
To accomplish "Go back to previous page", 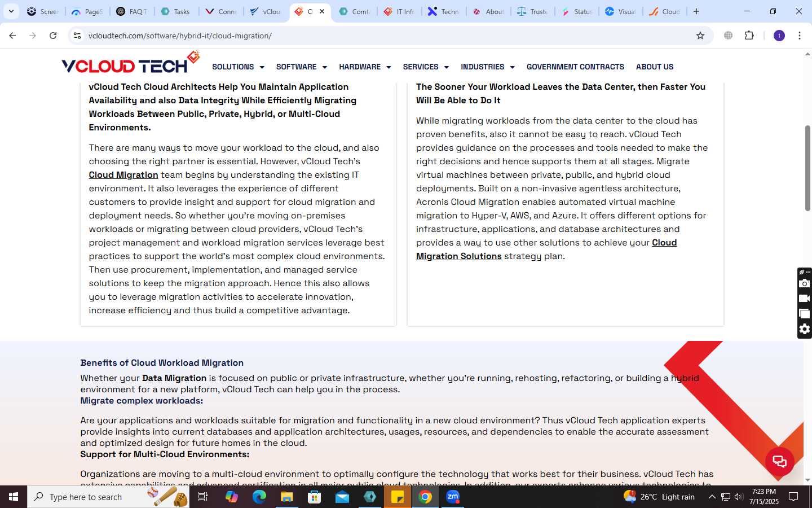I will point(12,36).
